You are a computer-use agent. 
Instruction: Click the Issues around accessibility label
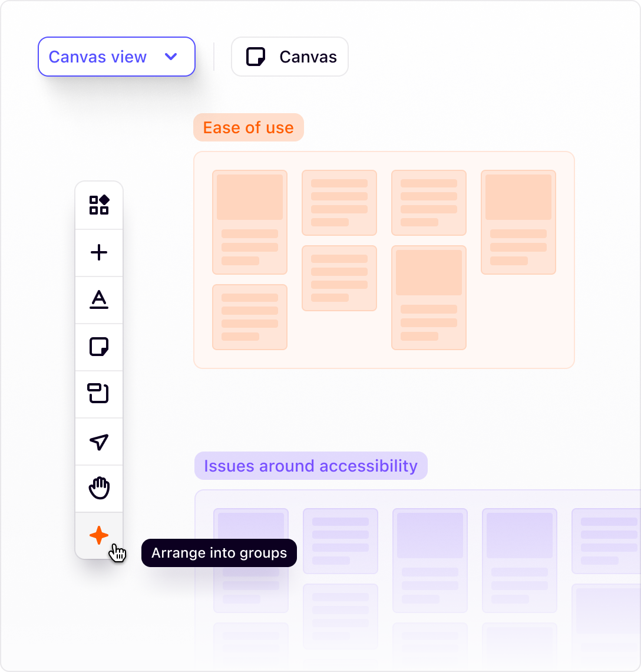pos(310,466)
